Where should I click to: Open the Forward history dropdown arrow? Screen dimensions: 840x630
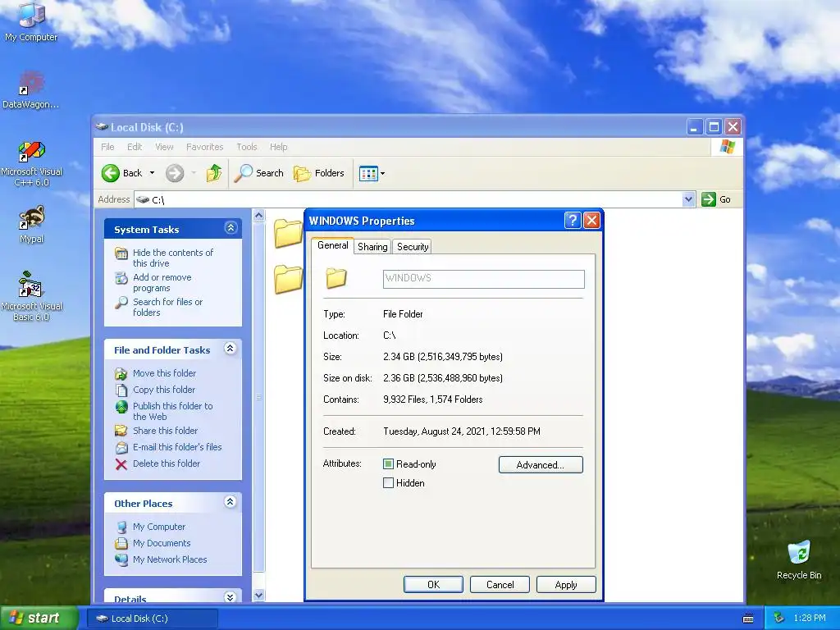coord(194,173)
